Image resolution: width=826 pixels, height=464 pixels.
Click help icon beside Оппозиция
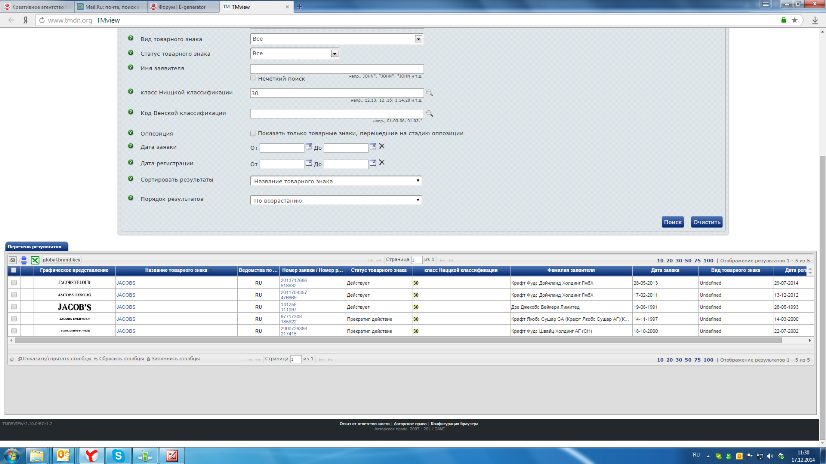(131, 133)
